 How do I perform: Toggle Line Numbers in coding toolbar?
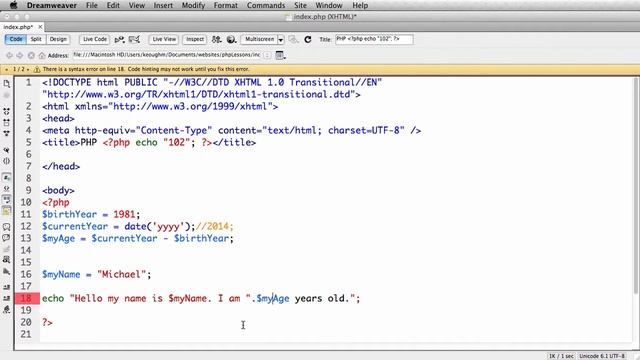pyautogui.click(x=7, y=178)
